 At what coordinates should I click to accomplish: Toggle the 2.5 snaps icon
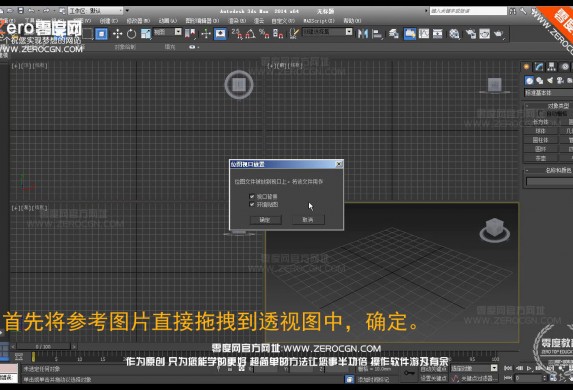coord(237,34)
